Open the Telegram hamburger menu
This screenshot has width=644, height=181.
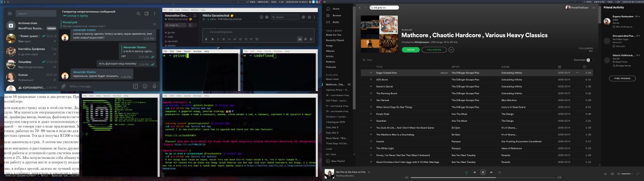tap(10, 14)
